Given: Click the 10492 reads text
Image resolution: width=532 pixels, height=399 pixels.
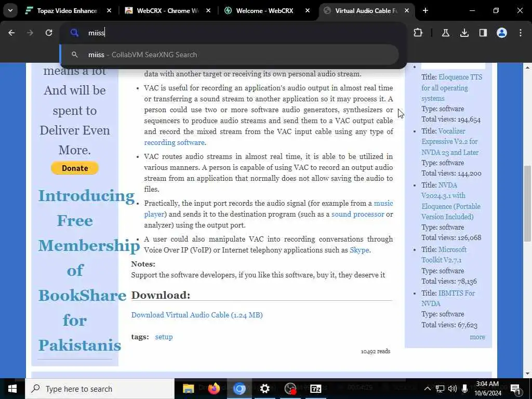Looking at the screenshot, I should click(x=376, y=352).
